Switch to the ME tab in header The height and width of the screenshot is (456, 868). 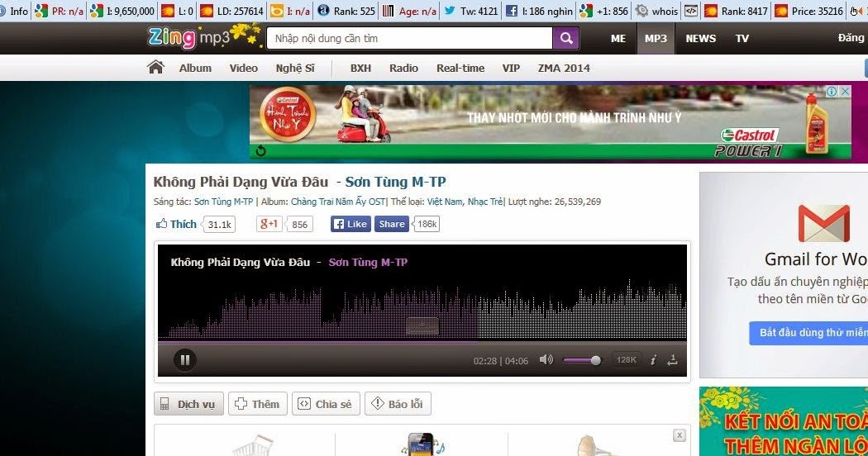(618, 38)
